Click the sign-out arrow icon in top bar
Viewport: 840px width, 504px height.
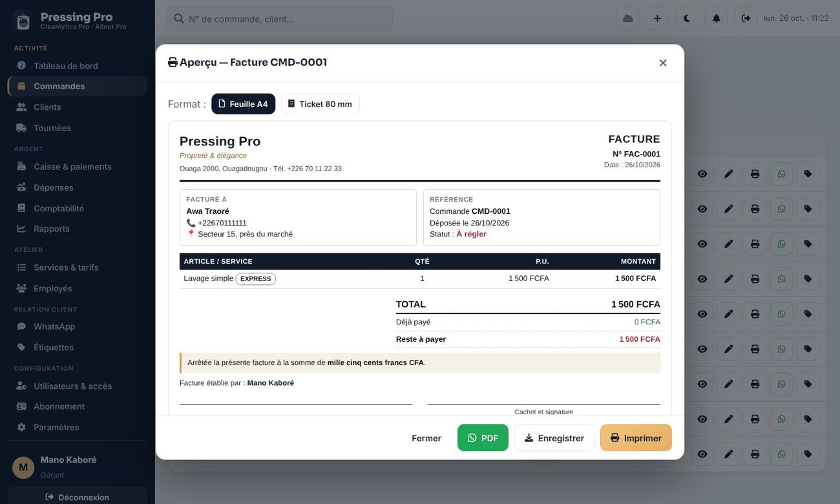746,18
